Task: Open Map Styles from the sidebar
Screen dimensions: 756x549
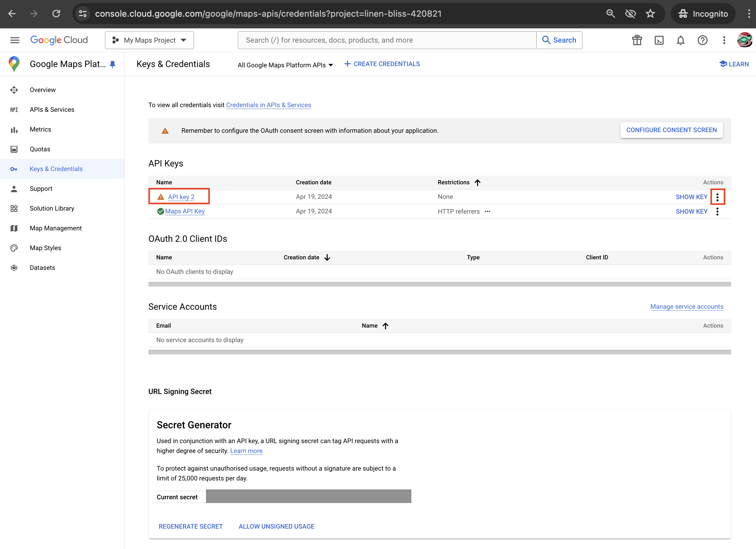Action: 45,248
